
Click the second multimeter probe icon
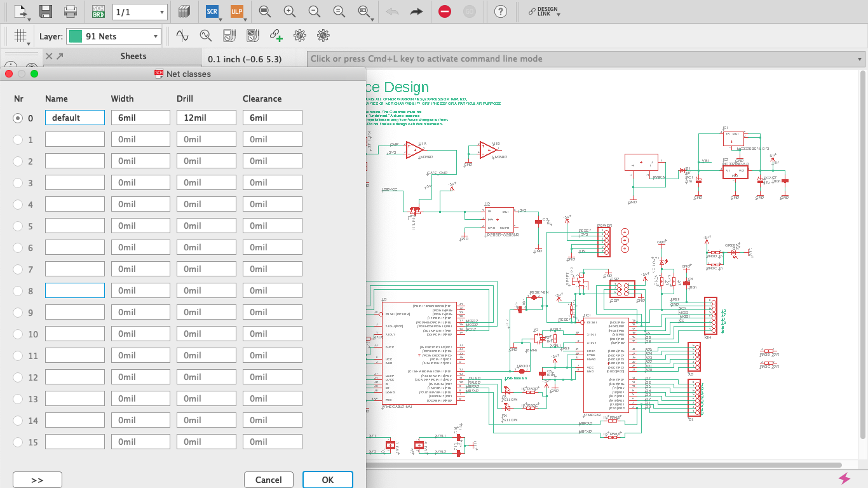[253, 36]
